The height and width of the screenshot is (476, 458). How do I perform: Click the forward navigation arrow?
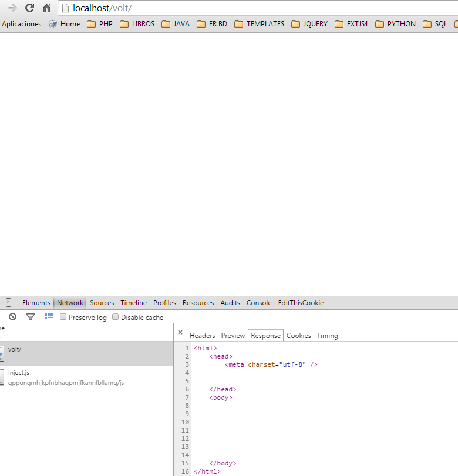[x=12, y=8]
